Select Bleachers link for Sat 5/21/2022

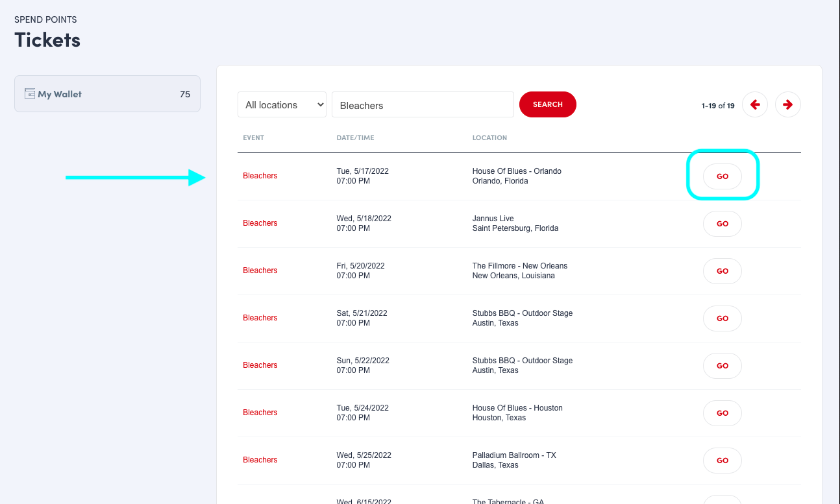tap(260, 318)
